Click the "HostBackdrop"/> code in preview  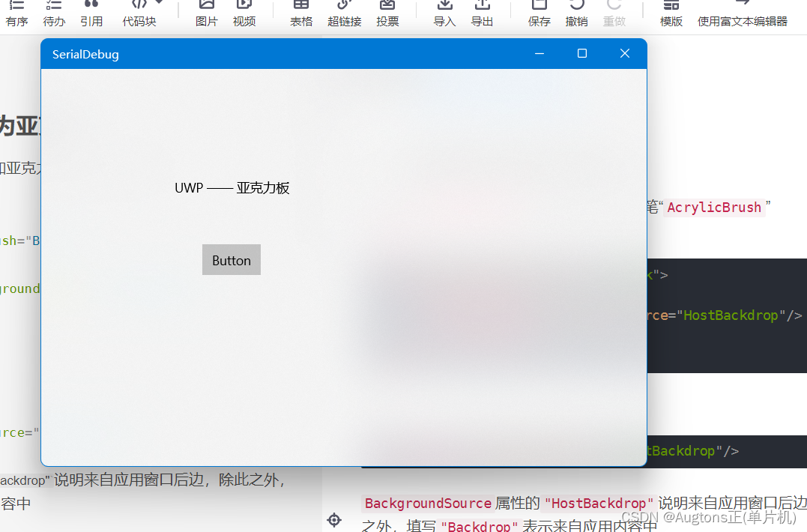[739, 315]
